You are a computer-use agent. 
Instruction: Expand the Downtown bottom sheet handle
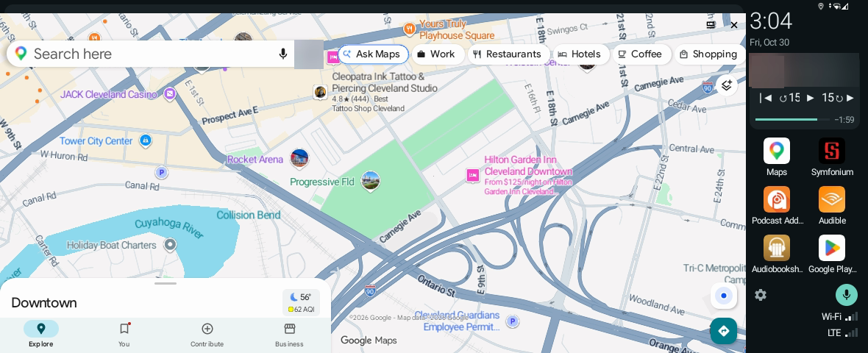[x=166, y=283]
